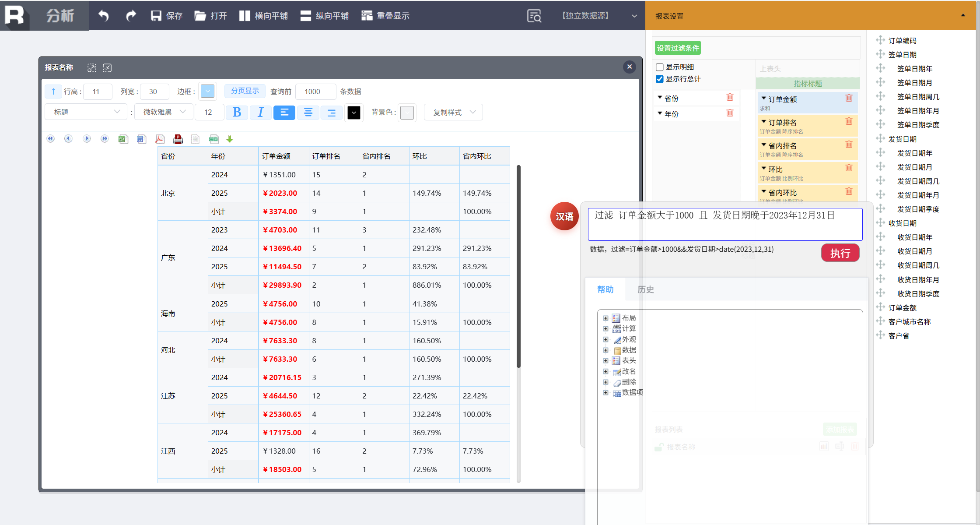Click the data preview search icon

[534, 16]
